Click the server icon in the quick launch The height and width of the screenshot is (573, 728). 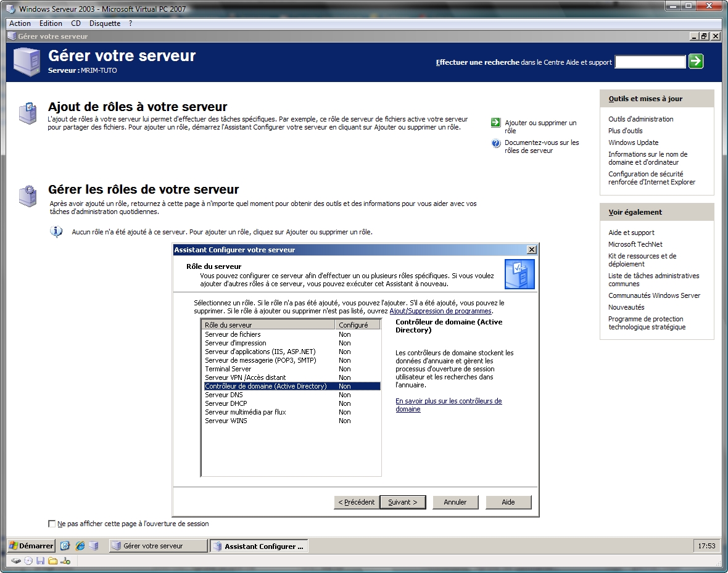[94, 546]
